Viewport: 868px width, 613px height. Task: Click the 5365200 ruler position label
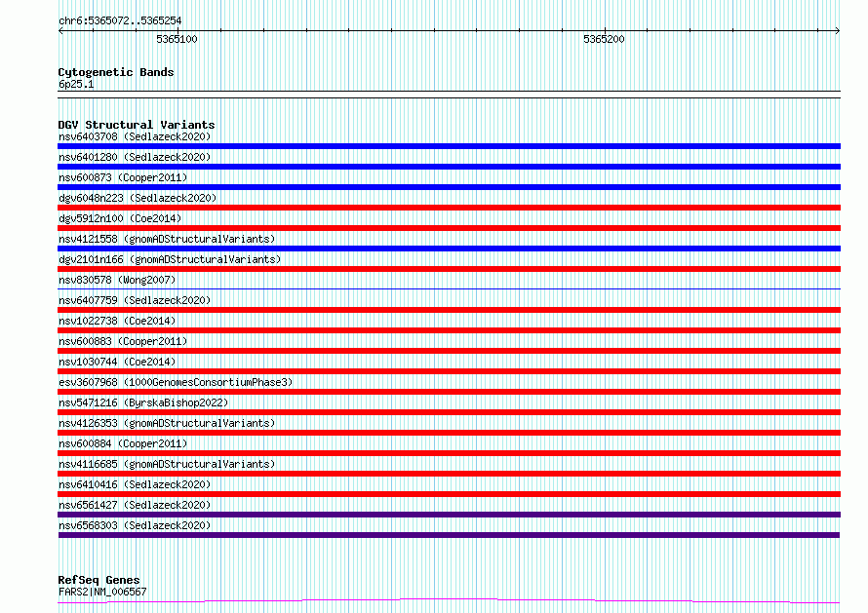click(604, 39)
